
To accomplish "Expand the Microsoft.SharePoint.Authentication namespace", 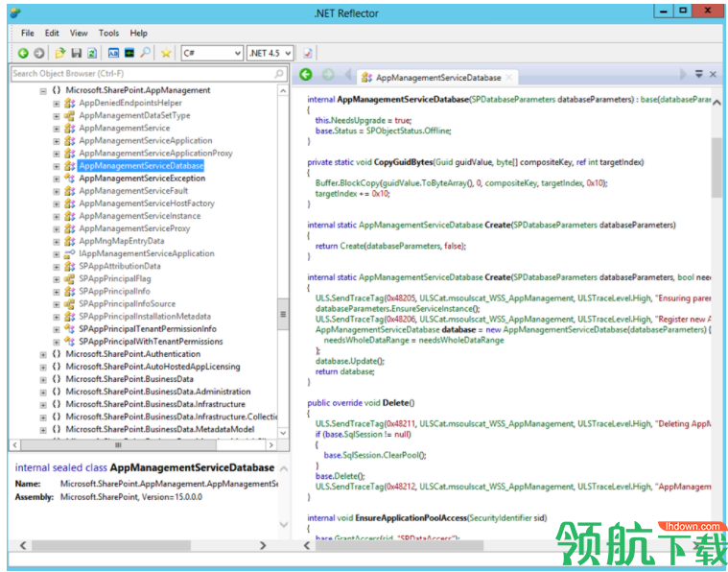I will point(43,354).
